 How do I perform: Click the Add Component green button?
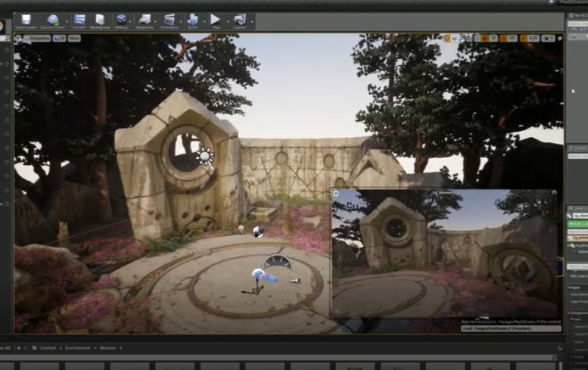[x=578, y=224]
